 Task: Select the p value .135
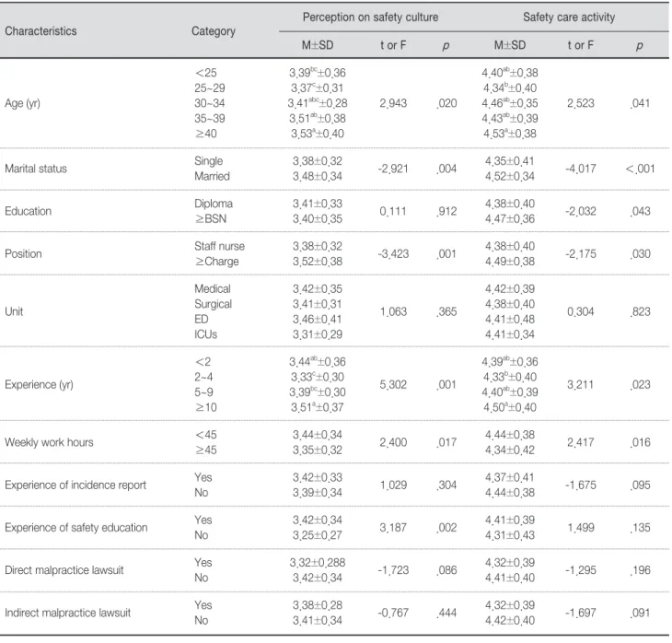[x=640, y=528]
